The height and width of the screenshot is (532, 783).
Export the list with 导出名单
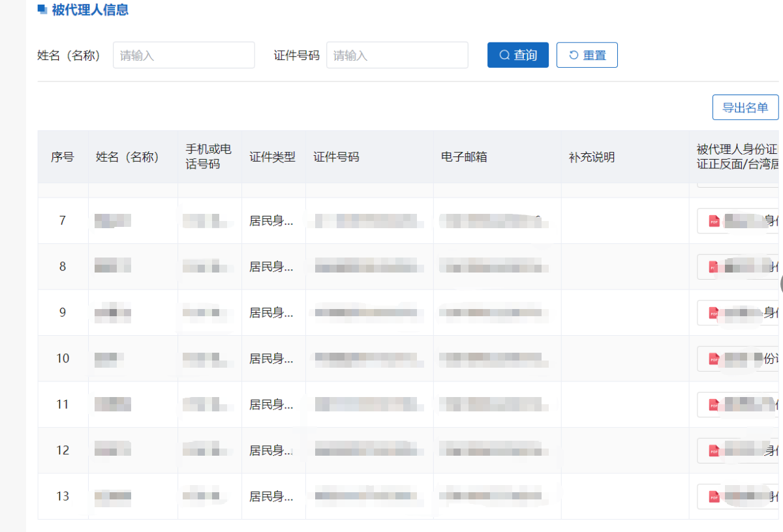[x=745, y=108]
